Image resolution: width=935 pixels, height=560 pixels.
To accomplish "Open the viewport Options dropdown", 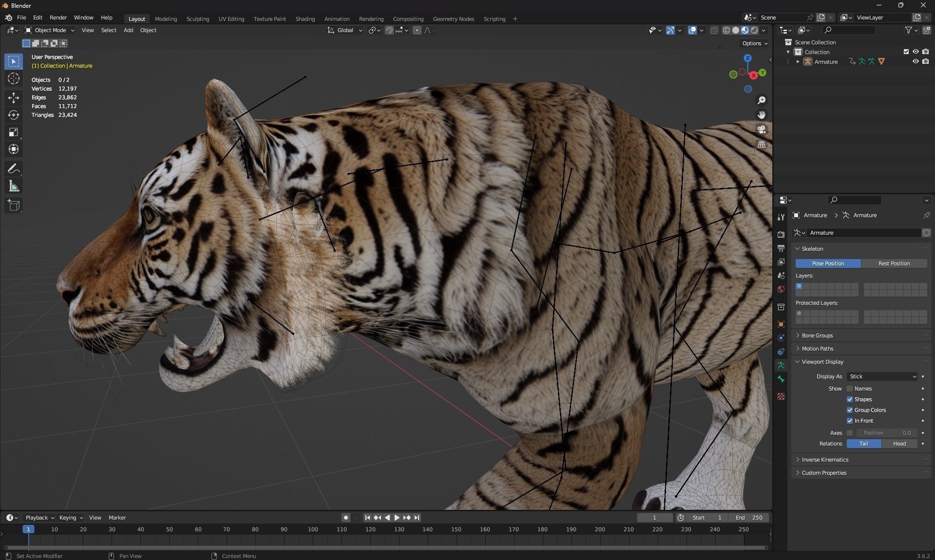I will pyautogui.click(x=755, y=43).
